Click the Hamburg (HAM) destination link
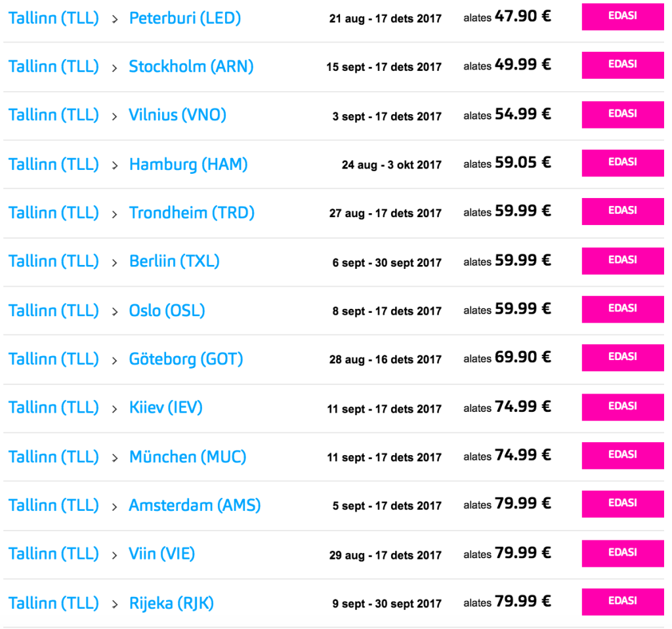This screenshot has height=629, width=672. (x=188, y=163)
